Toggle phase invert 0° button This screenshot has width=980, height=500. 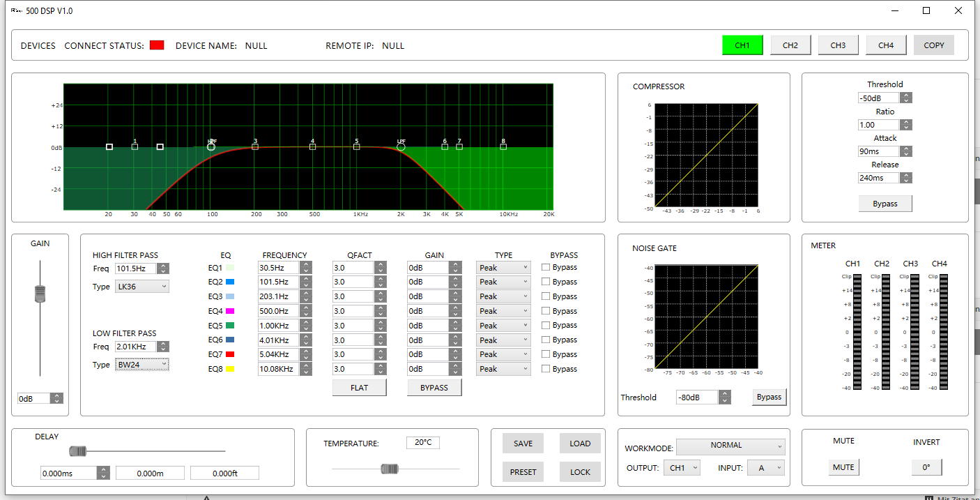926,467
